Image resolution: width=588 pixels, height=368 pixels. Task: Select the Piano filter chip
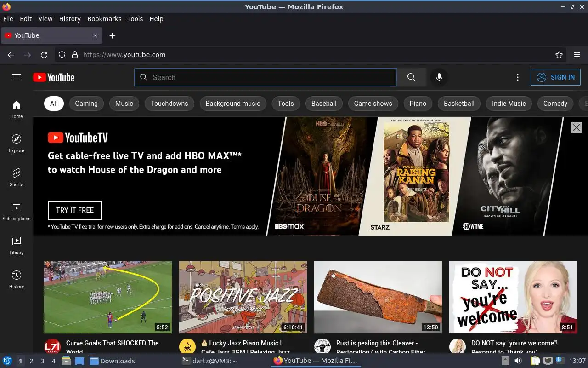[418, 103]
